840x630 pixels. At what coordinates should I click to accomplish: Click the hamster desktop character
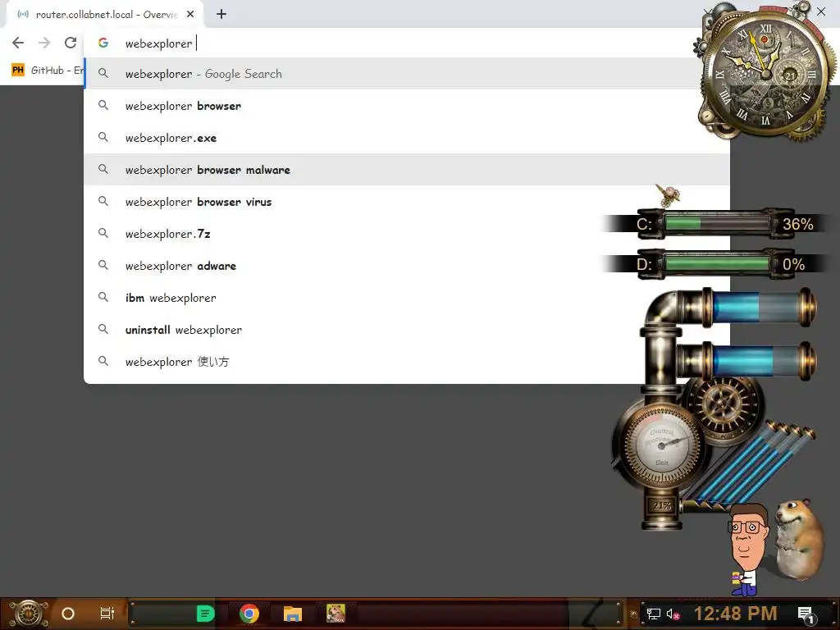pyautogui.click(x=799, y=538)
